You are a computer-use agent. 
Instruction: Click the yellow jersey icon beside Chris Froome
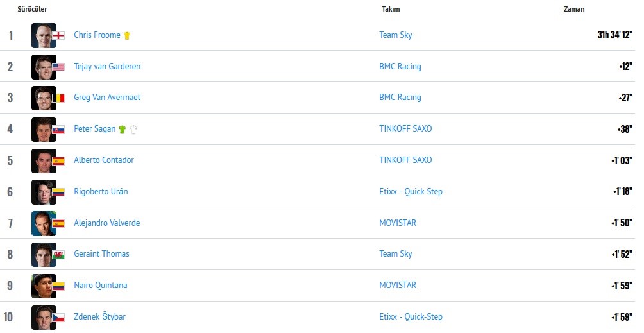click(x=127, y=36)
